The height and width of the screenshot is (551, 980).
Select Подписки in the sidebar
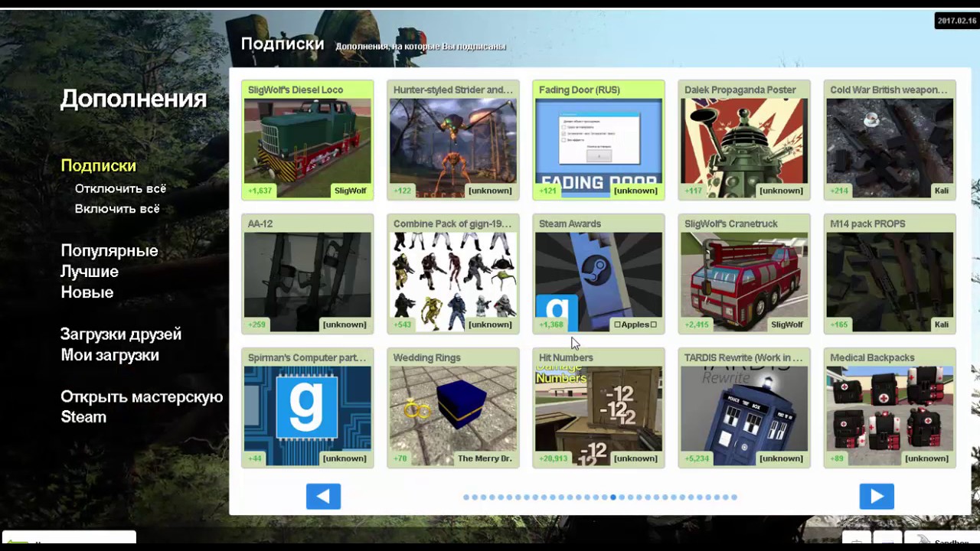click(98, 165)
